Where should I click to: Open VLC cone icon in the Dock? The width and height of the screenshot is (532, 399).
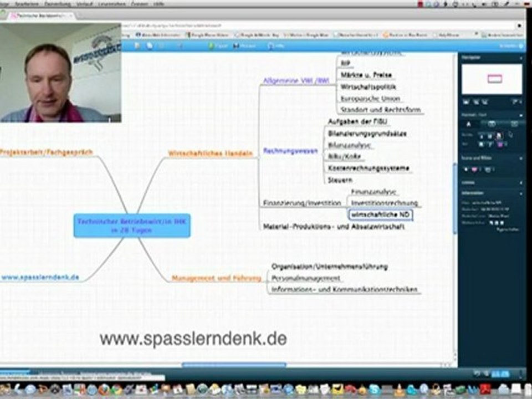[400, 390]
